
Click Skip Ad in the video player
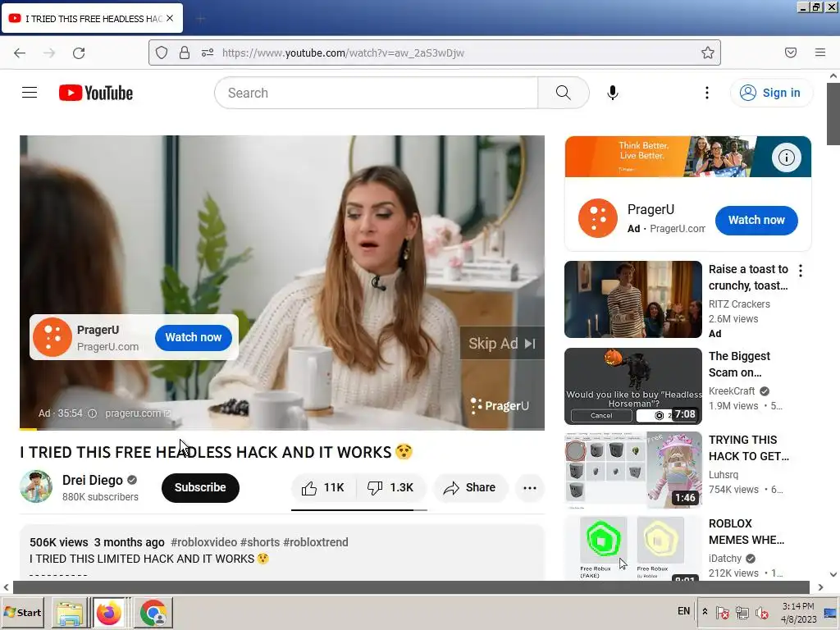tap(502, 344)
